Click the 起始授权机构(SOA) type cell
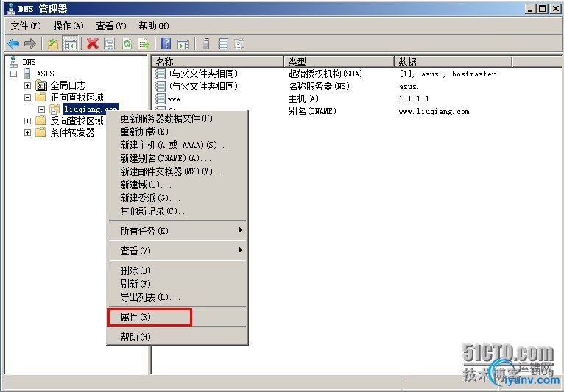Image resolution: width=564 pixels, height=392 pixels. 325,74
